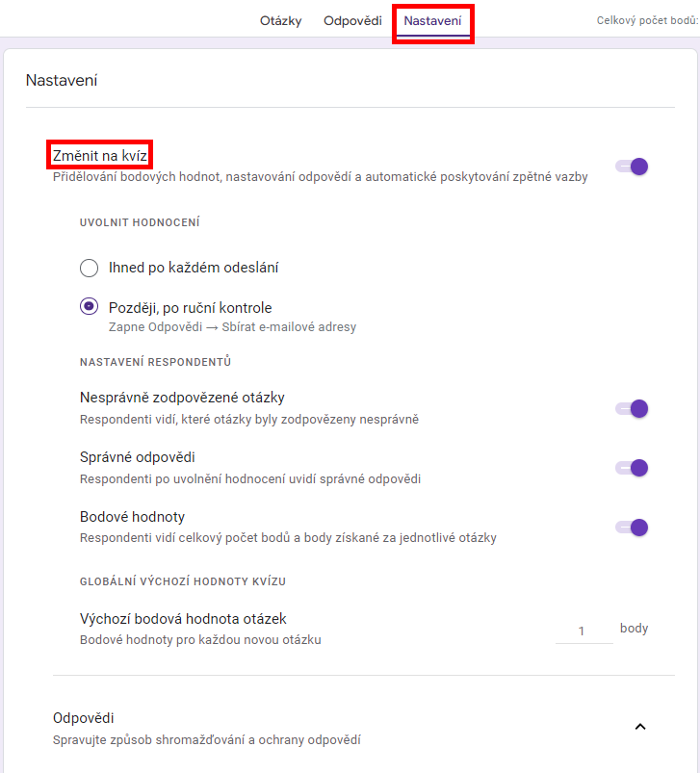Screen dimensions: 700x773
Task: Choose Později, po ruční kontrole option
Action: pos(90,307)
